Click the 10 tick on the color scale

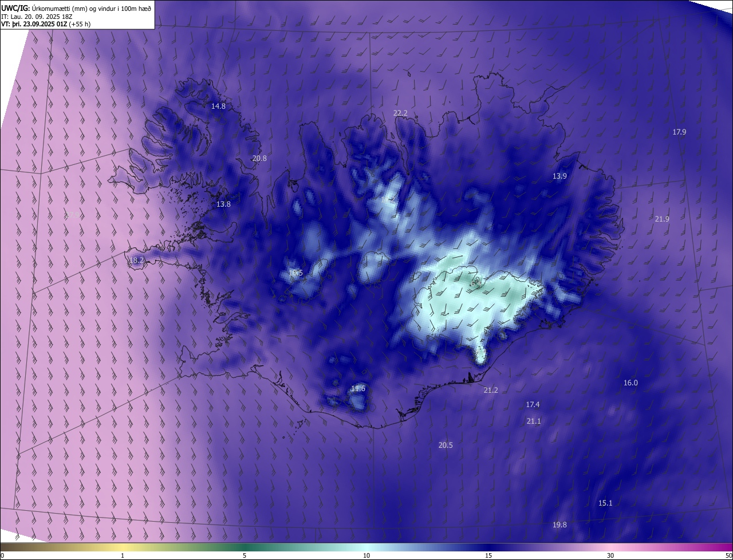pyautogui.click(x=366, y=555)
